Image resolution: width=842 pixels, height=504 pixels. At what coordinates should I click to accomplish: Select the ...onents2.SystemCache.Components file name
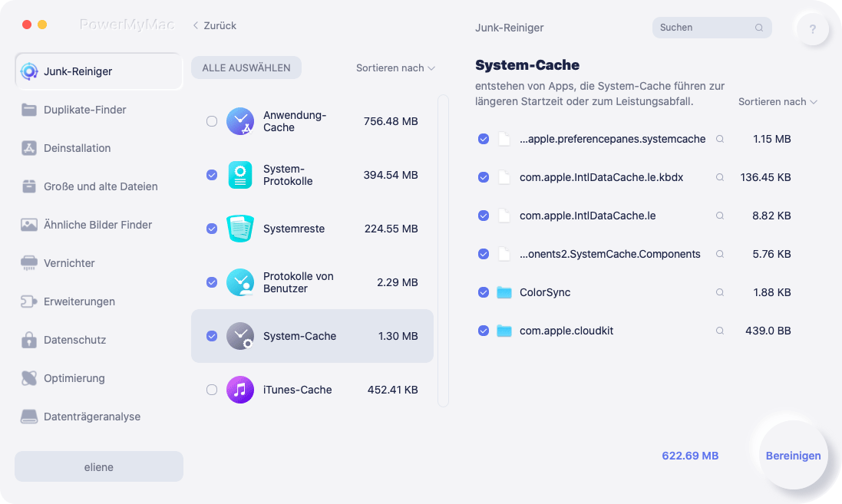tap(610, 254)
